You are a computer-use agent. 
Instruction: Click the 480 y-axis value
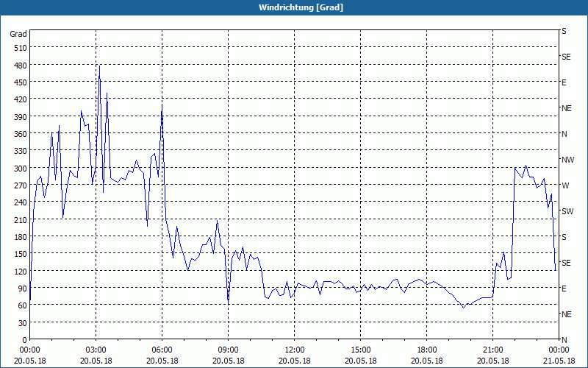click(x=21, y=66)
